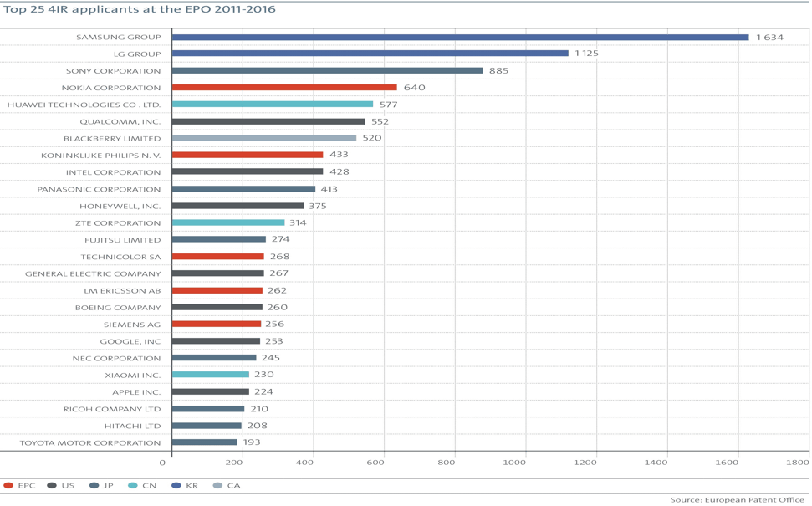Image resolution: width=812 pixels, height=506 pixels.
Task: Select the SONY CORPORATION label
Action: click(x=114, y=71)
